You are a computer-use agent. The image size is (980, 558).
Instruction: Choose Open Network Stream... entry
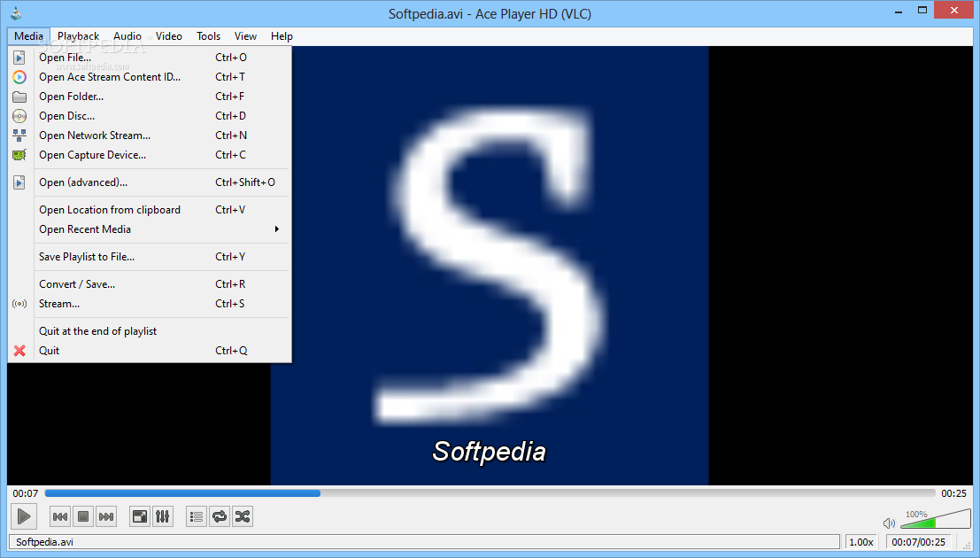click(x=150, y=136)
